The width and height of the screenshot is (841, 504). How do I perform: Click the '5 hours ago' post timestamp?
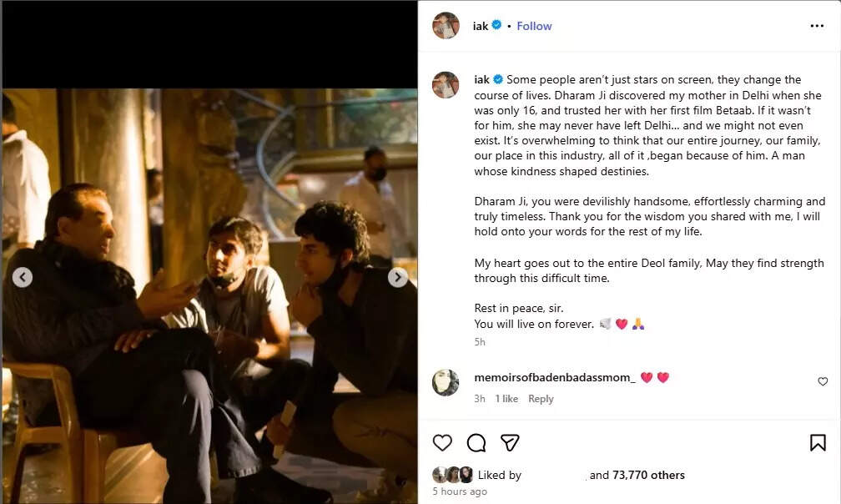click(460, 491)
